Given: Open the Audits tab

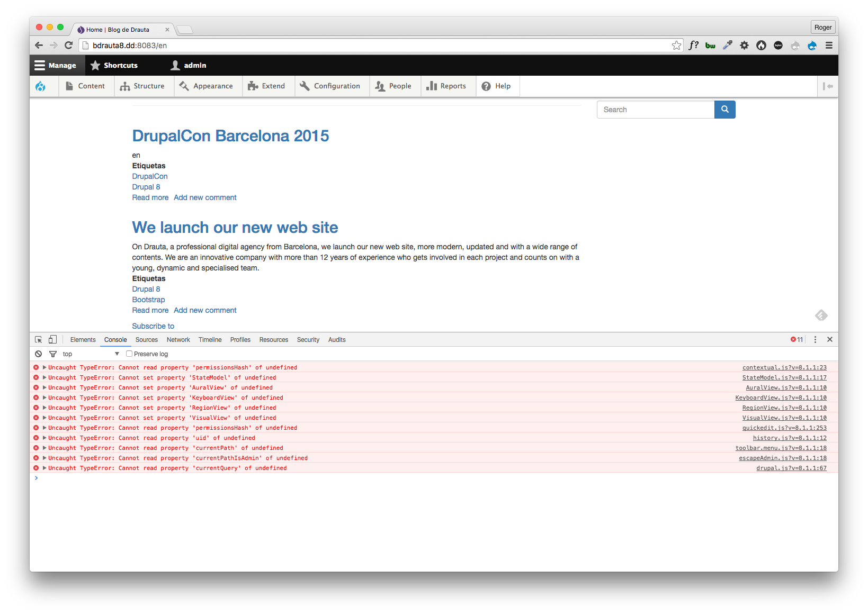Looking at the screenshot, I should (337, 340).
